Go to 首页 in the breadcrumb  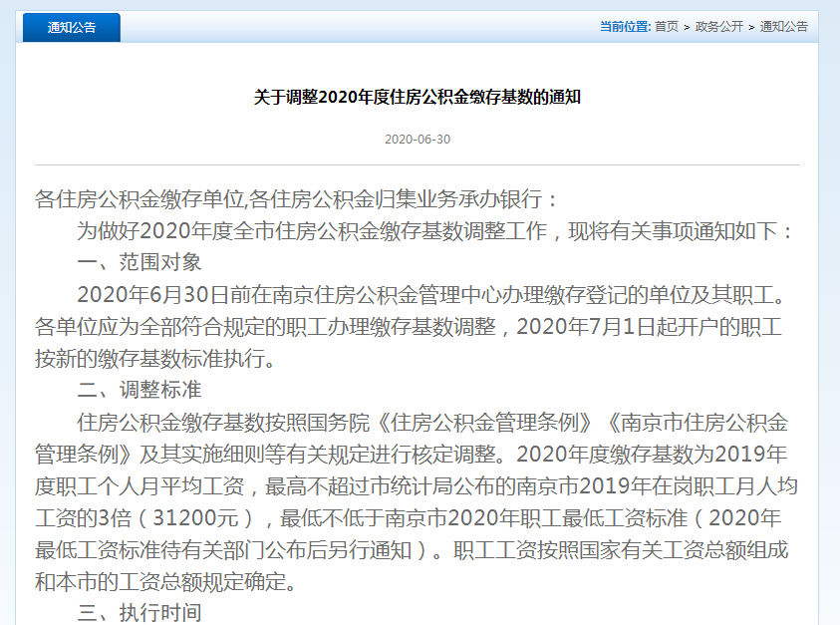(x=666, y=27)
